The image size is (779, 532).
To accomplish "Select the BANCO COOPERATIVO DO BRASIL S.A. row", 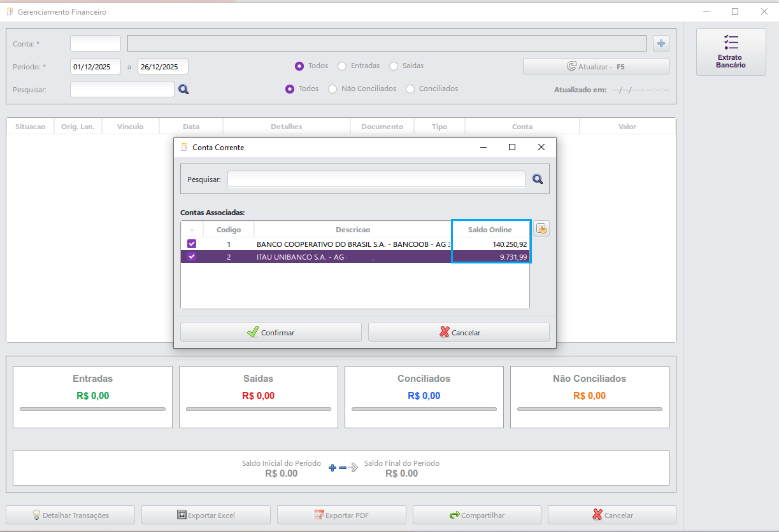I will tap(355, 244).
